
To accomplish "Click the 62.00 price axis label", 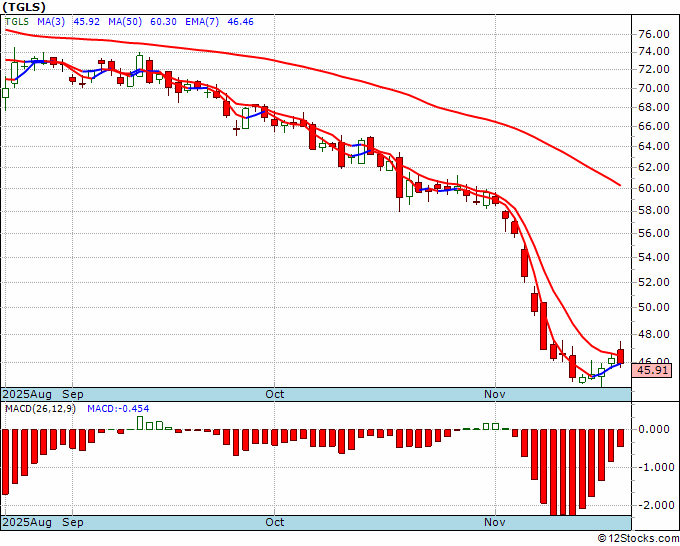I will click(x=654, y=167).
